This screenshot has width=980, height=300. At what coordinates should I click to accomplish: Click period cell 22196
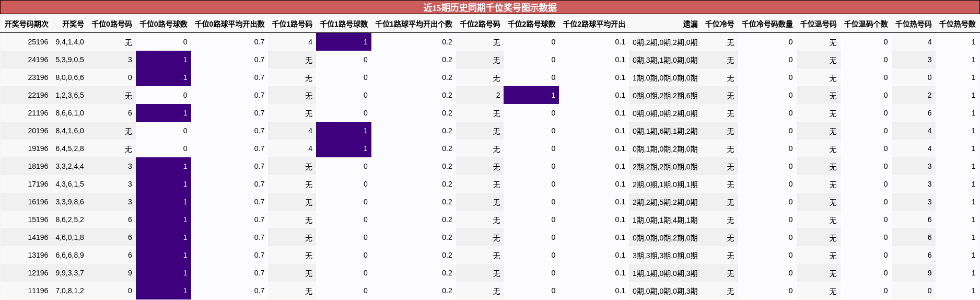pos(38,95)
